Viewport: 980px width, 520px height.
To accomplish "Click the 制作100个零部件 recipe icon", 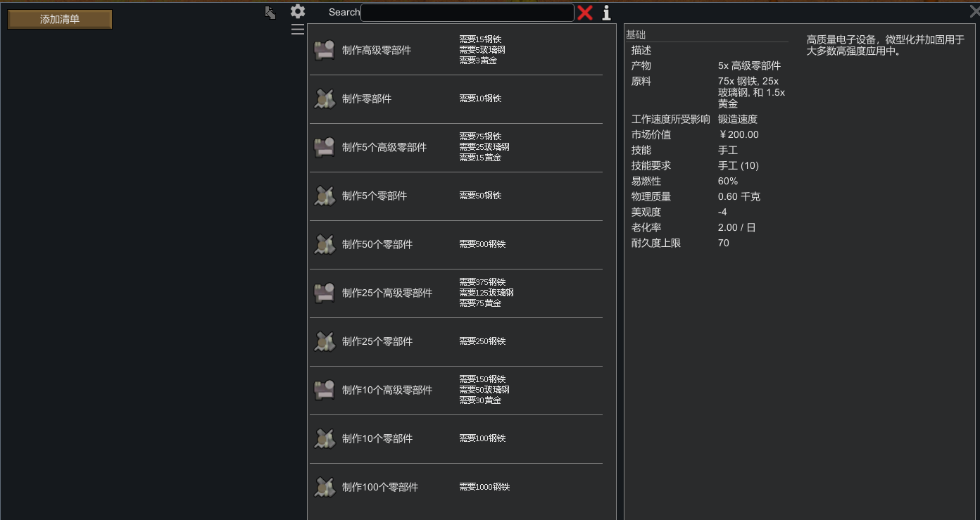I will pyautogui.click(x=324, y=488).
